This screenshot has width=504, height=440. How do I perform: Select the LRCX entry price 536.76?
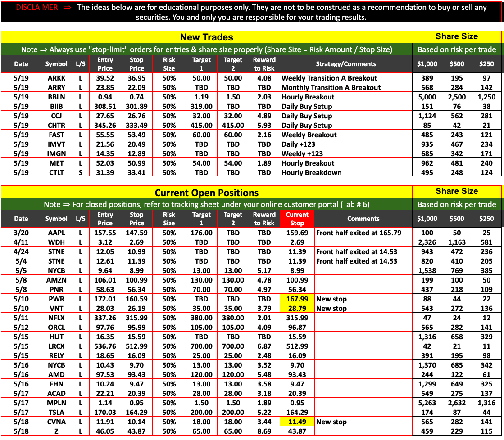coord(105,346)
